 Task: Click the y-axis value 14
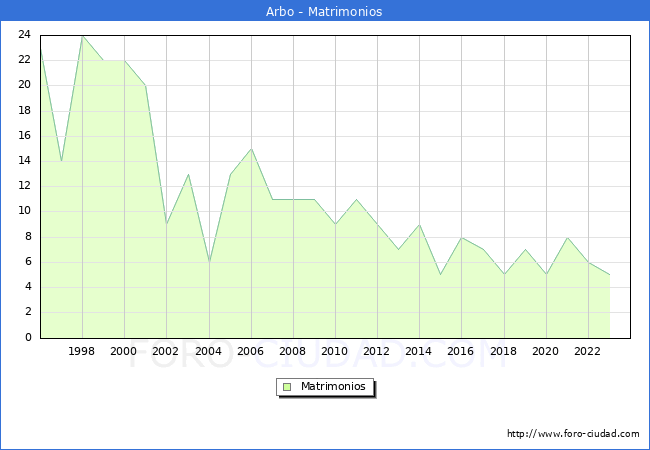(x=25, y=161)
